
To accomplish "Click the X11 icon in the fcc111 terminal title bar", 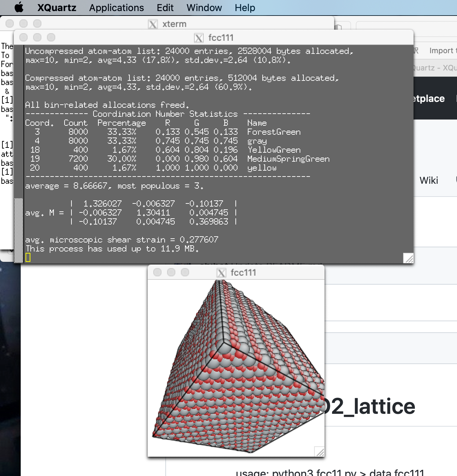I will tap(199, 38).
